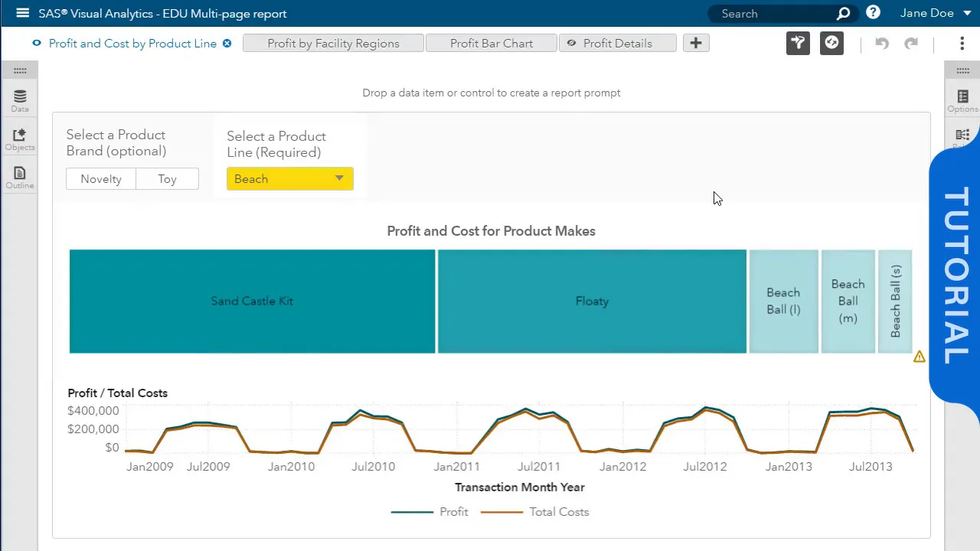Open the Options pane on right

(962, 100)
